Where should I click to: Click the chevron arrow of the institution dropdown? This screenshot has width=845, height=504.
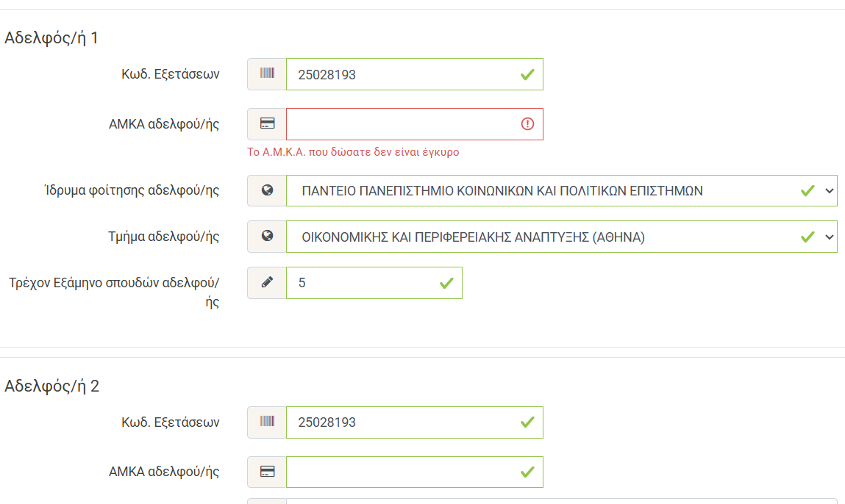pos(830,191)
